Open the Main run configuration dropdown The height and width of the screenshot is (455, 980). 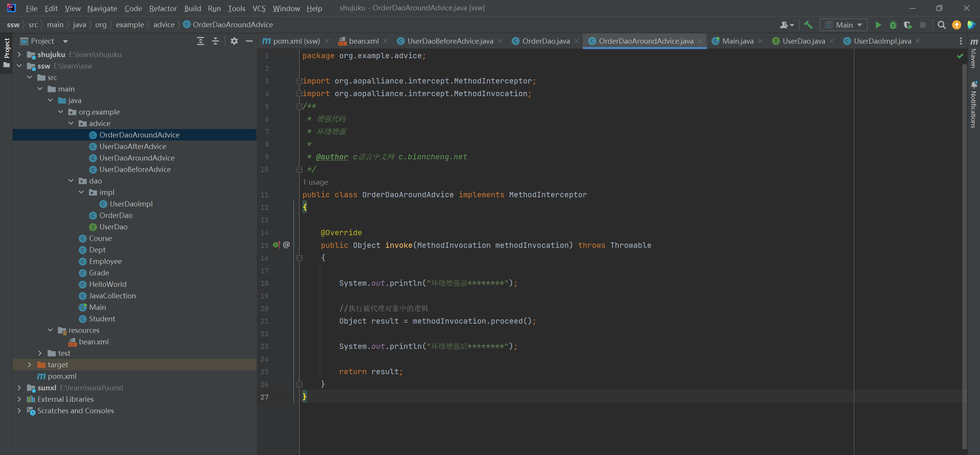[844, 25]
